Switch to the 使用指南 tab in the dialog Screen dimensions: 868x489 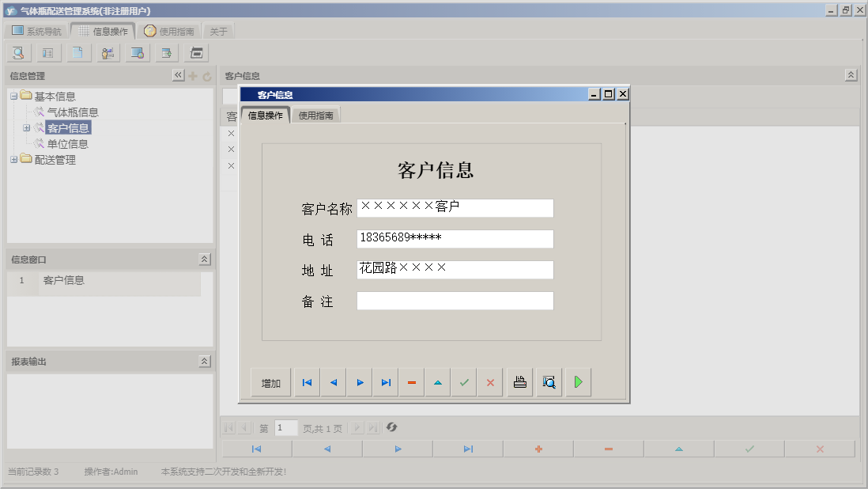tap(316, 114)
